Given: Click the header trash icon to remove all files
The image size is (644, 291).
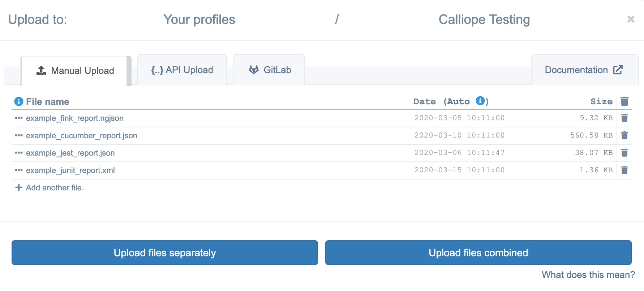Looking at the screenshot, I should [624, 101].
